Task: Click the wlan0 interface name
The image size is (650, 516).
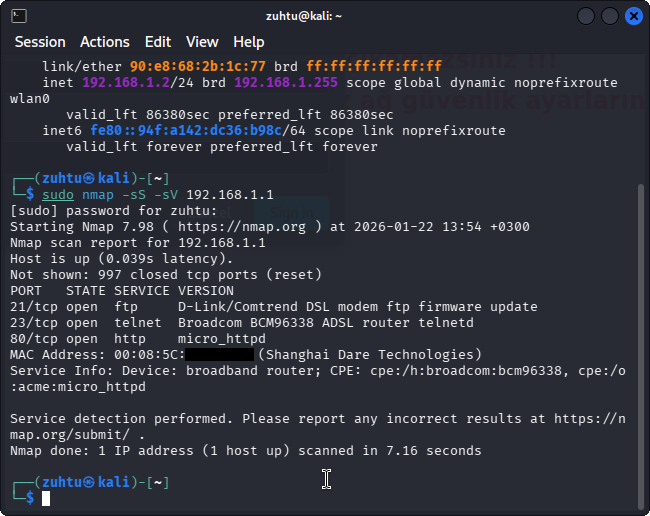Action: click(x=30, y=99)
